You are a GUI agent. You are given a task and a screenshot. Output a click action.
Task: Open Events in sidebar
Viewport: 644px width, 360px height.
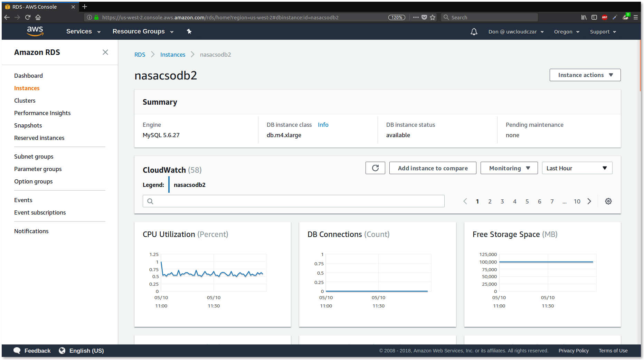coord(23,200)
